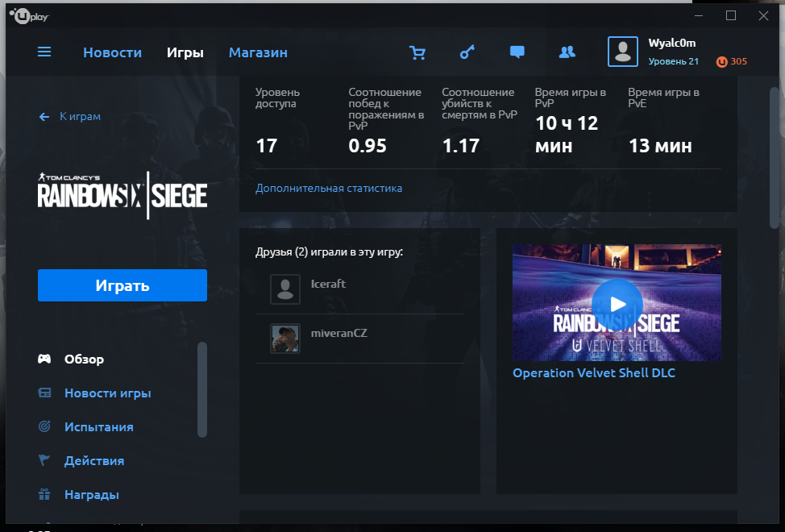This screenshot has width=785, height=532.
Task: Open the chat messages icon
Action: (x=517, y=52)
